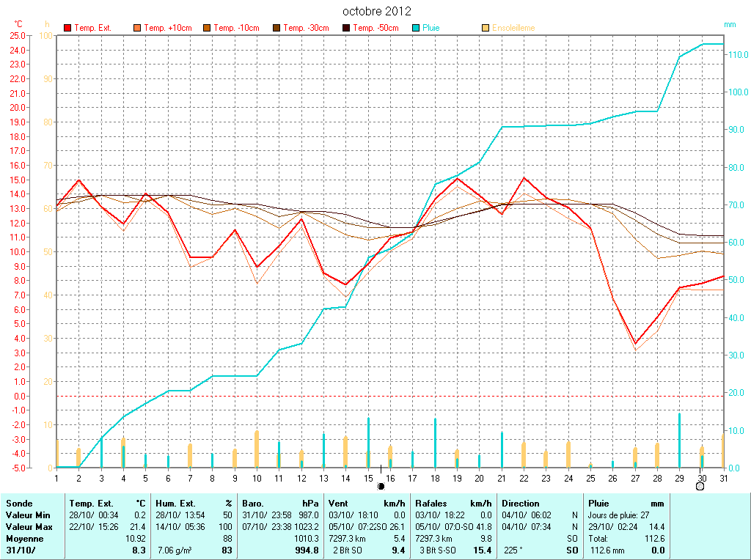
Task: Select the 'Temp. Ext.' legend label
Action: tap(93, 28)
